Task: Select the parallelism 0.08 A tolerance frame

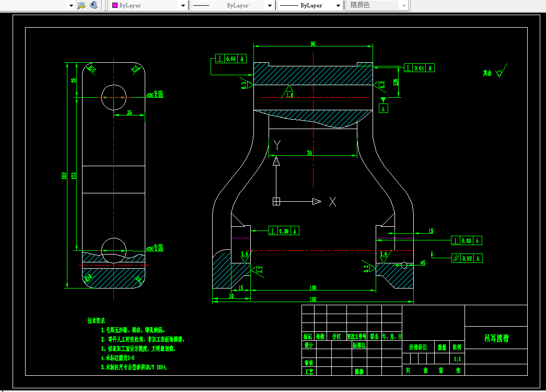Action: (x=467, y=259)
